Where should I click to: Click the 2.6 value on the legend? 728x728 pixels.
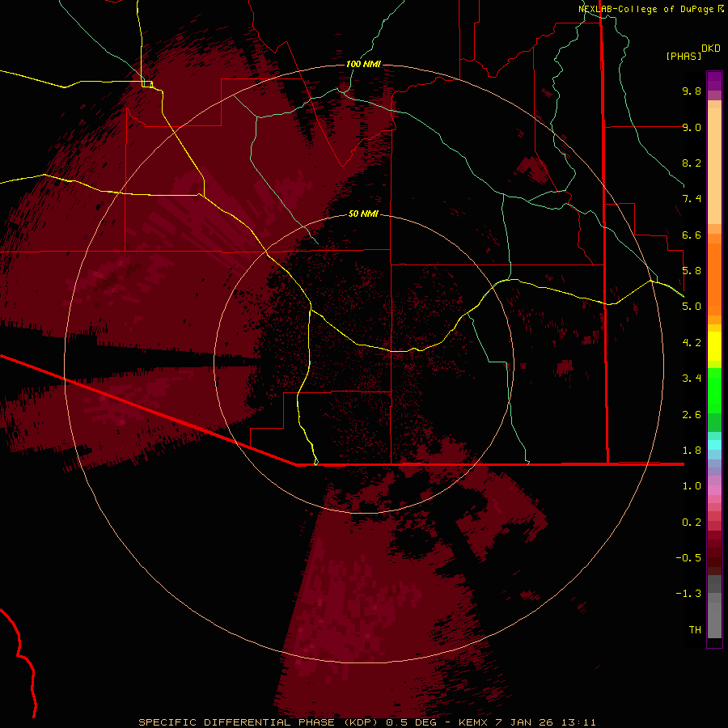692,415
